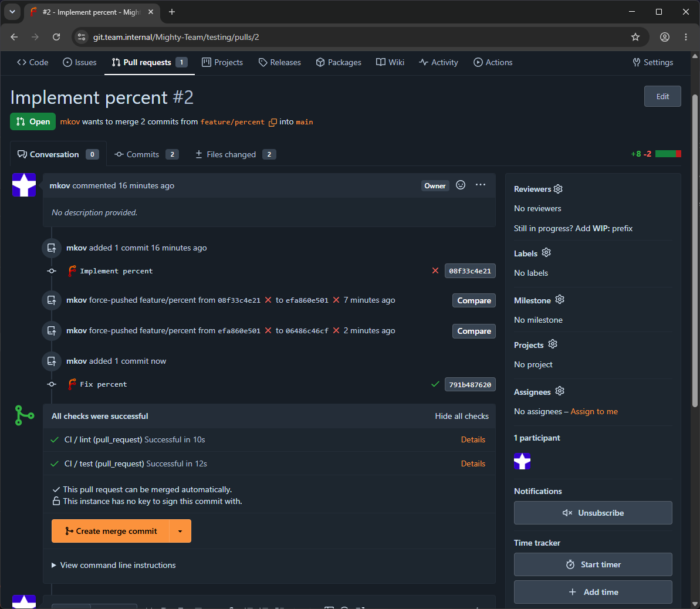Open the Assignees settings gear
Viewport: 700px width, 609px height.
(560, 391)
